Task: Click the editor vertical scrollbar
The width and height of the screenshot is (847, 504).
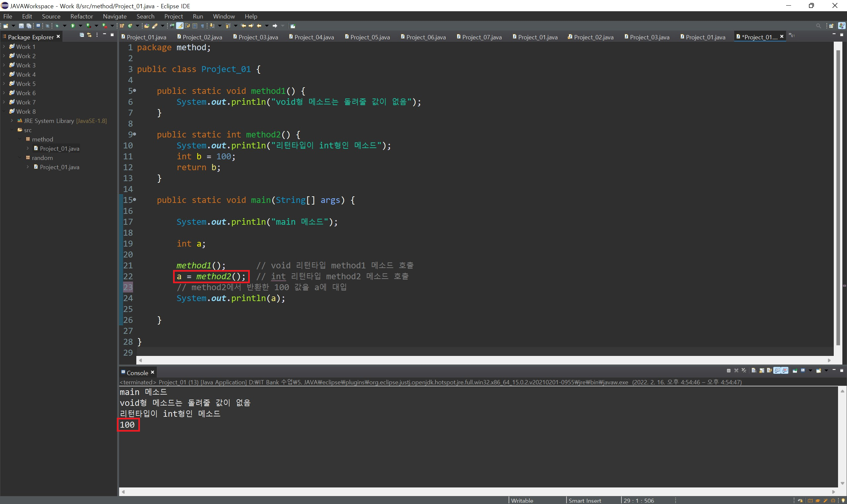Action: (838, 197)
